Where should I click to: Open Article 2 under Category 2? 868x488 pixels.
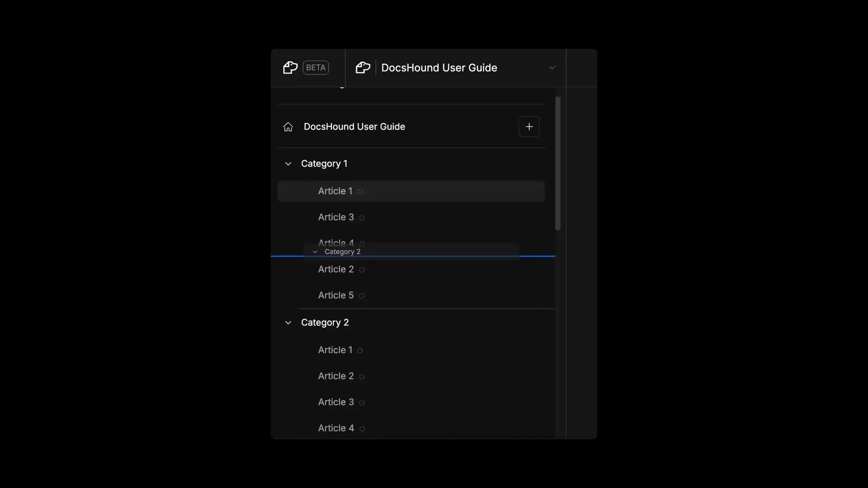[x=336, y=376]
